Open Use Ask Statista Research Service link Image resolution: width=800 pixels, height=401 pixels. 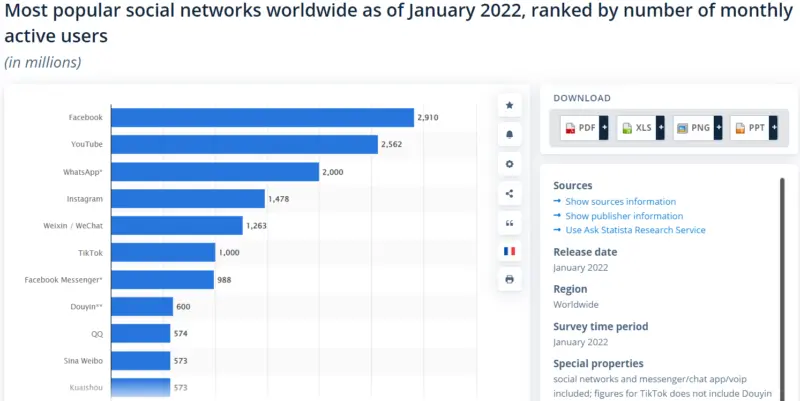pos(635,230)
